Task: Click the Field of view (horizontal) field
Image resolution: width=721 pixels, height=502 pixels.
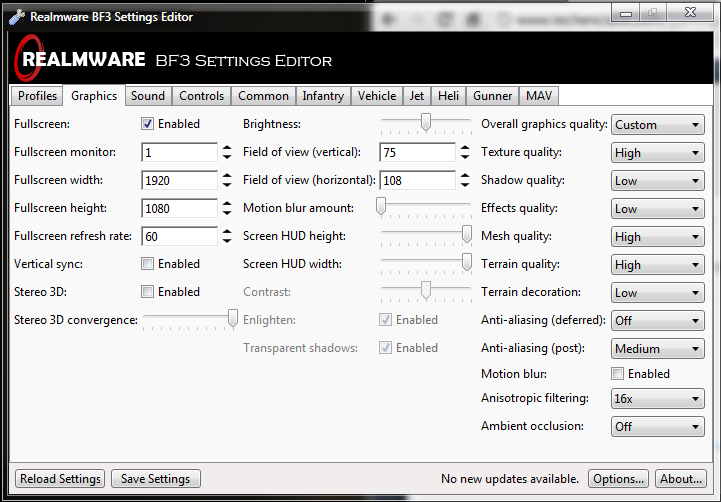Action: [x=418, y=180]
